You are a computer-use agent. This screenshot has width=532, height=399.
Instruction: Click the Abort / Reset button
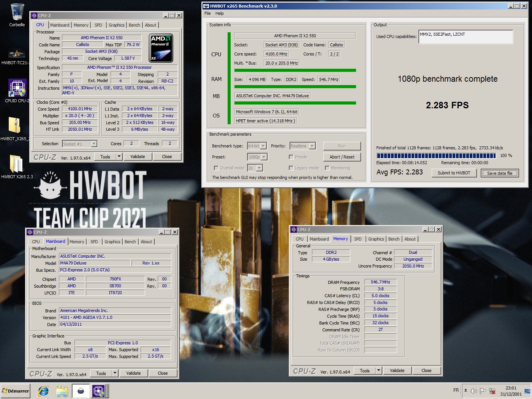[342, 157]
